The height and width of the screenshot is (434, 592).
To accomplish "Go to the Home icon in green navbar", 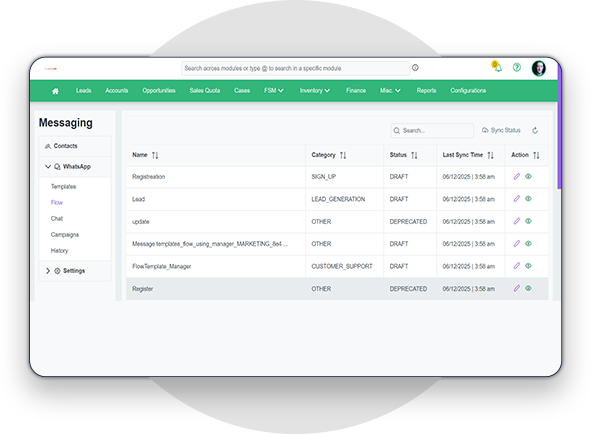I will click(55, 91).
